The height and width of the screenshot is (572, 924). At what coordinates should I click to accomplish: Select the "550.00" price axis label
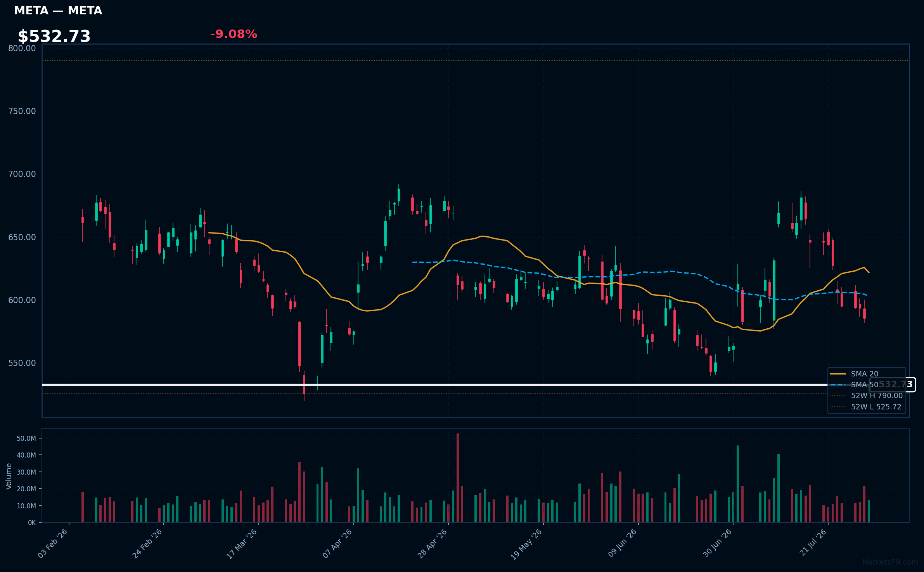[x=22, y=363]
